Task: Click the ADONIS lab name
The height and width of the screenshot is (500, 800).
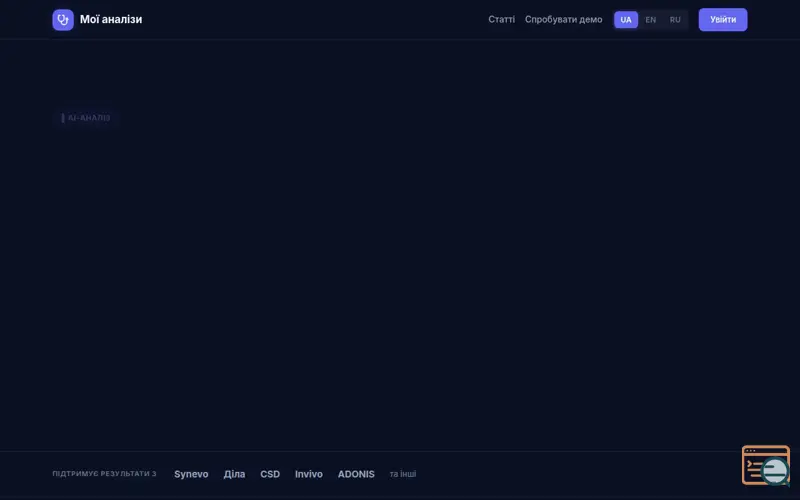Action: point(356,474)
